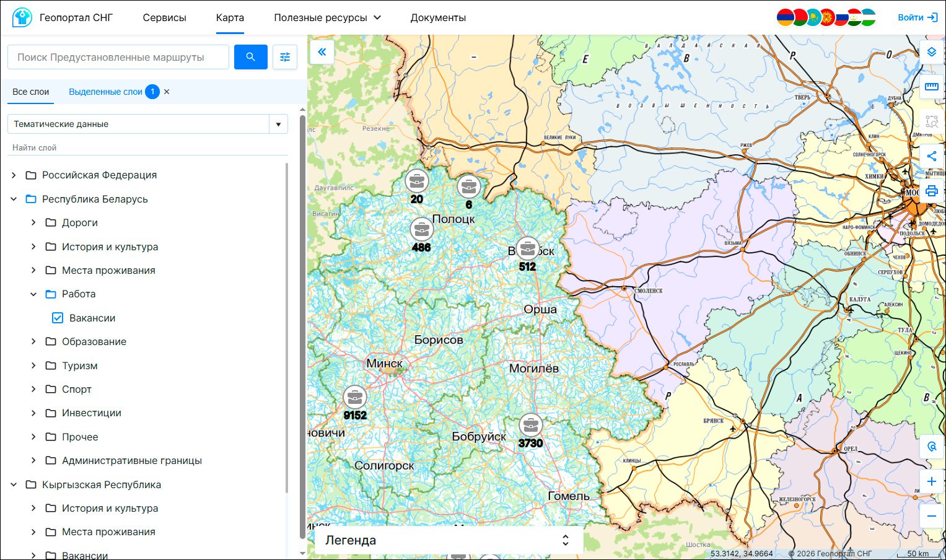Open the map layers icon
The image size is (946, 560).
pyautogui.click(x=931, y=52)
